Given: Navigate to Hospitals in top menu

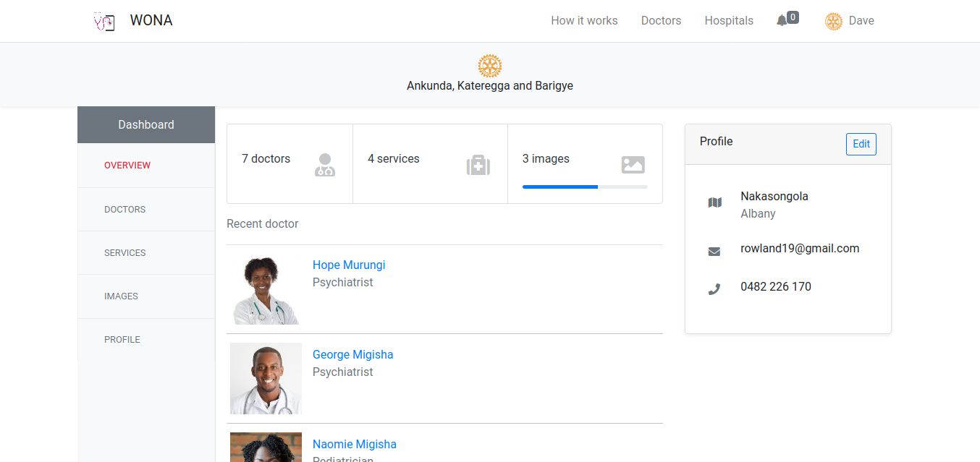Looking at the screenshot, I should click(x=729, y=21).
